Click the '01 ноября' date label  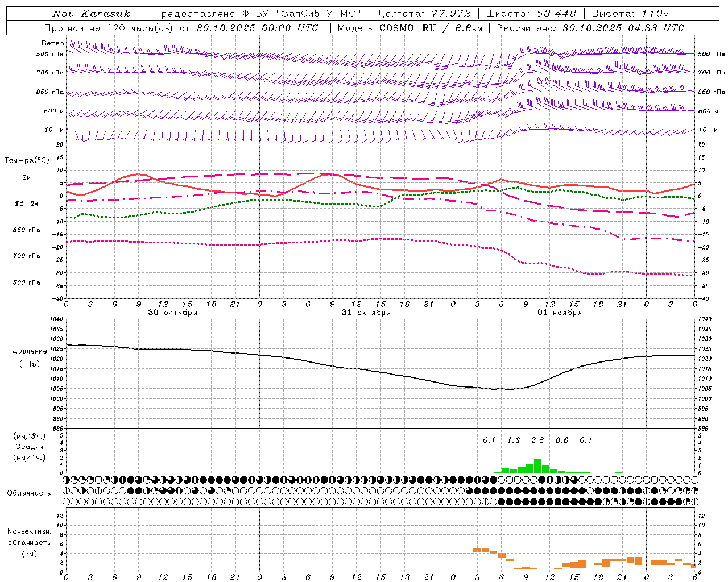tap(560, 313)
